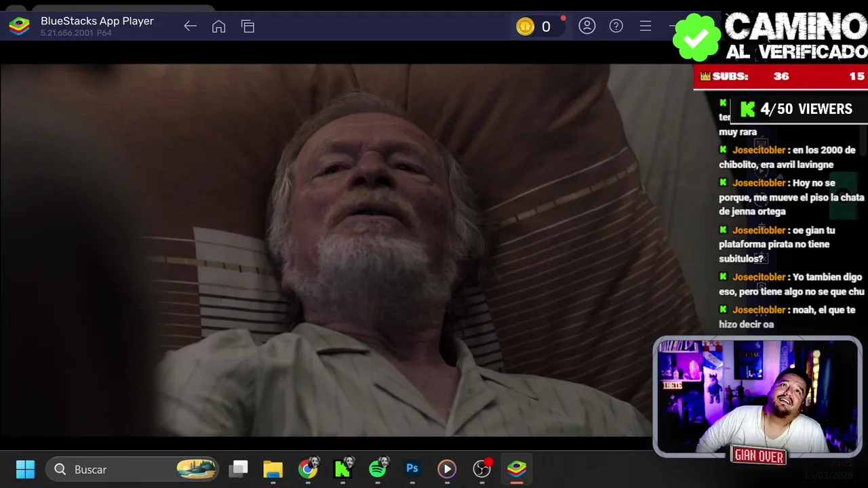Open Photoshop from the taskbar
Screen dimensions: 868x488
[x=412, y=469]
